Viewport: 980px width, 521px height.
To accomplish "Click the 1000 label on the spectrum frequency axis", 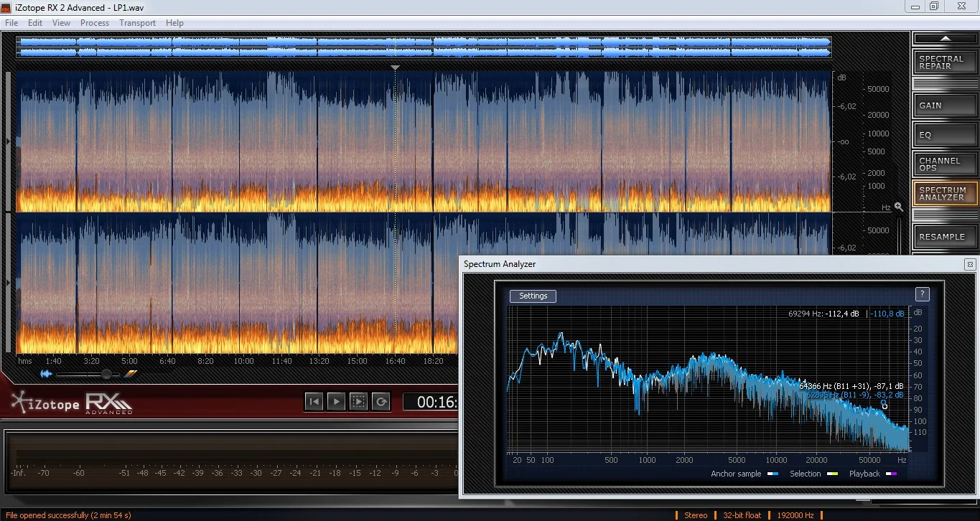I will (647, 460).
